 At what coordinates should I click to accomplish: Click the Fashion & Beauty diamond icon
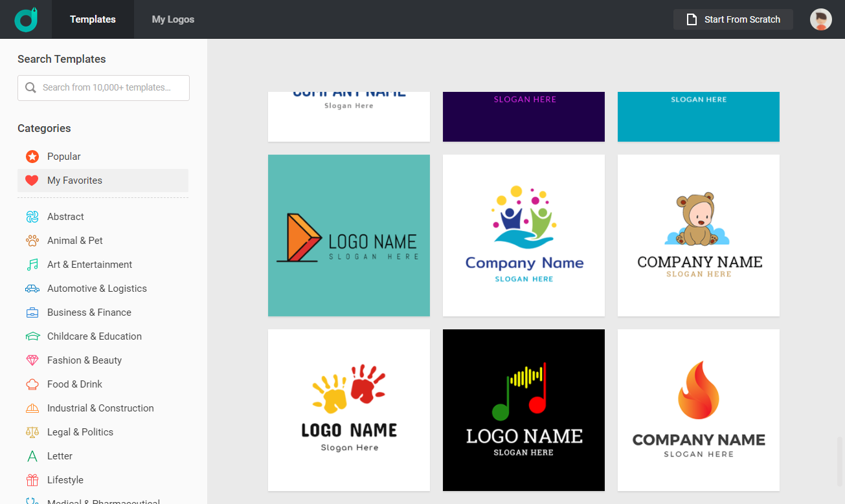(32, 360)
